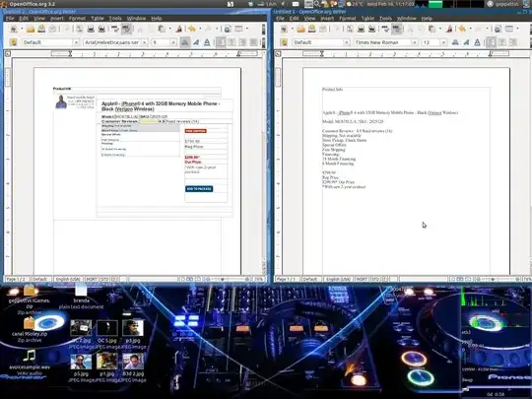
Task: Toggle Underline in the left Writer window
Action: tap(207, 42)
